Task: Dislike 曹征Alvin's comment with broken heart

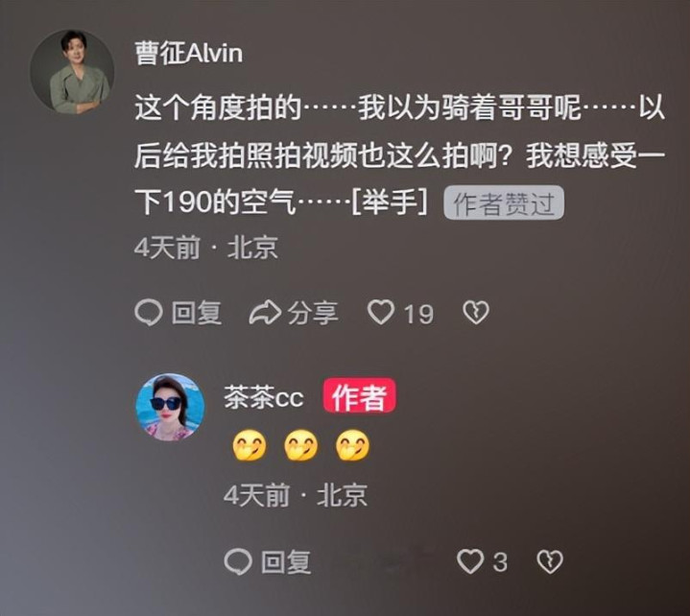Action: 476,313
